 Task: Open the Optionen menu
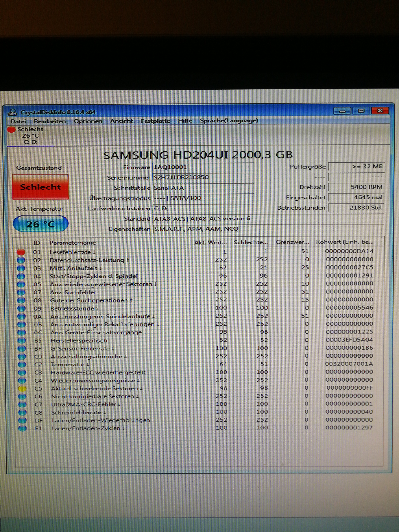tap(88, 121)
